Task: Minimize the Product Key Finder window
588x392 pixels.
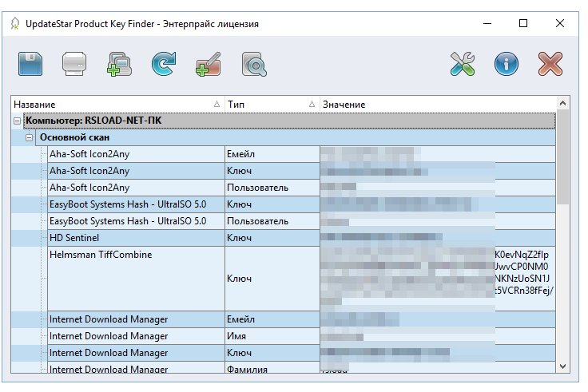Action: [x=487, y=23]
